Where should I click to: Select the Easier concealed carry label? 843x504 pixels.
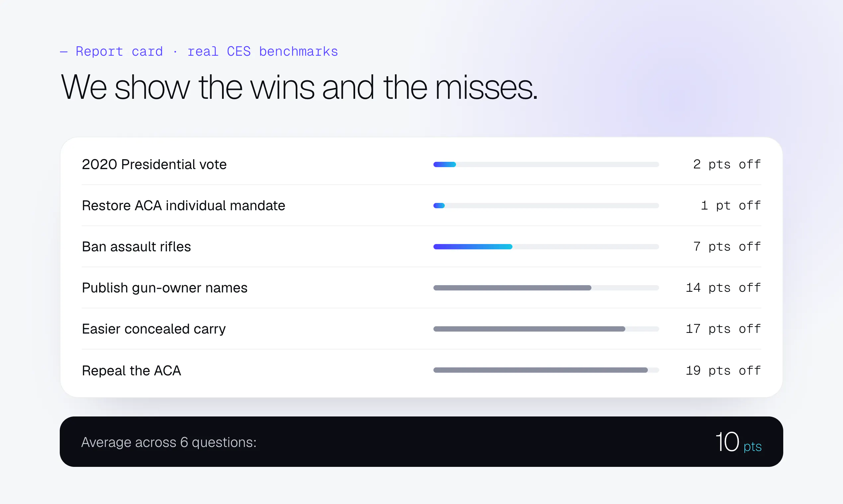[x=154, y=329]
